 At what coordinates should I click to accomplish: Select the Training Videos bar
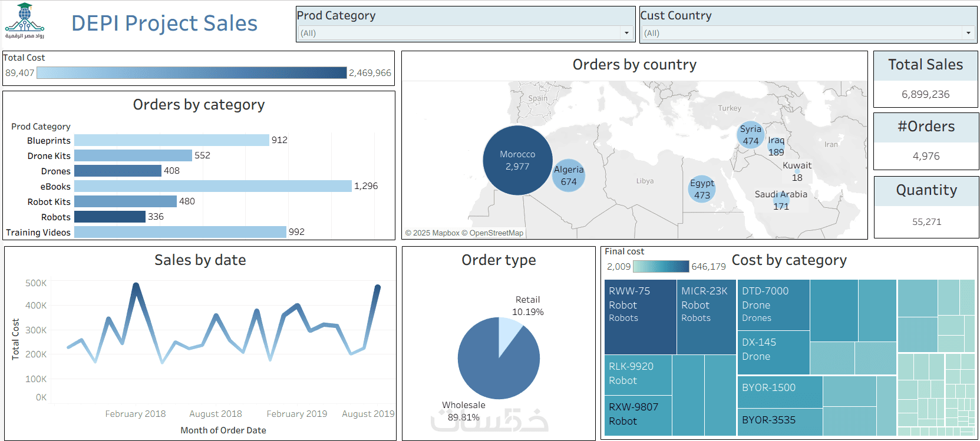[x=180, y=232]
